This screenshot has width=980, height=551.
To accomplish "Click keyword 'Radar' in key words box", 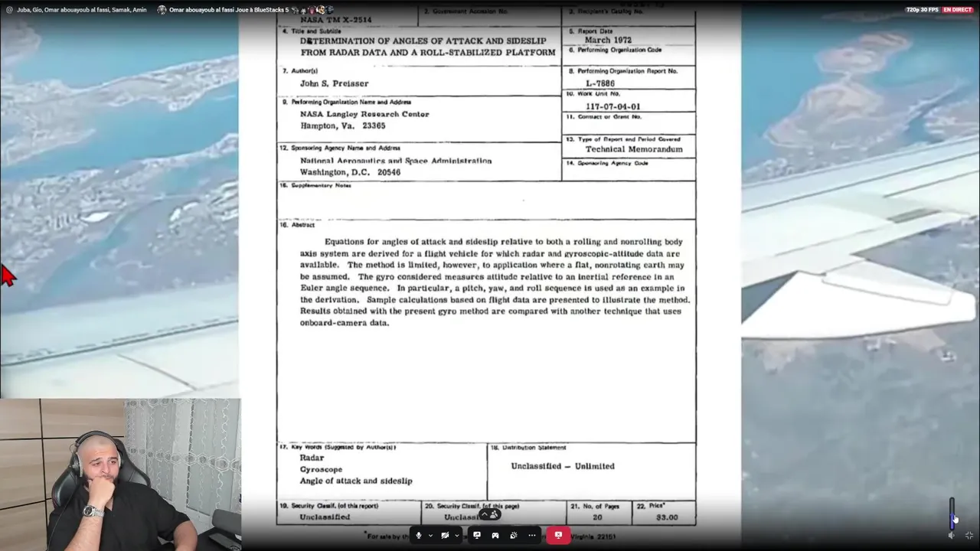I will click(x=312, y=458).
